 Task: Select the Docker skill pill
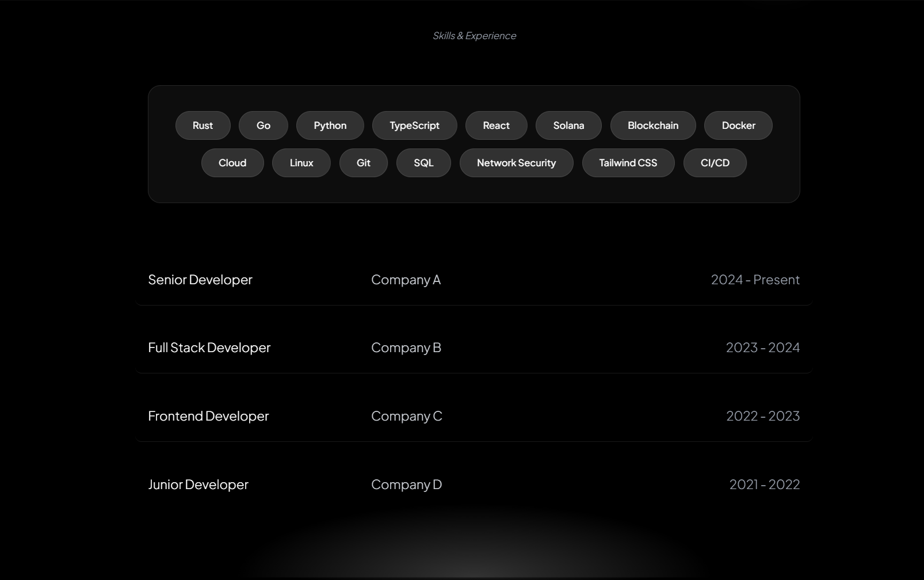(738, 125)
